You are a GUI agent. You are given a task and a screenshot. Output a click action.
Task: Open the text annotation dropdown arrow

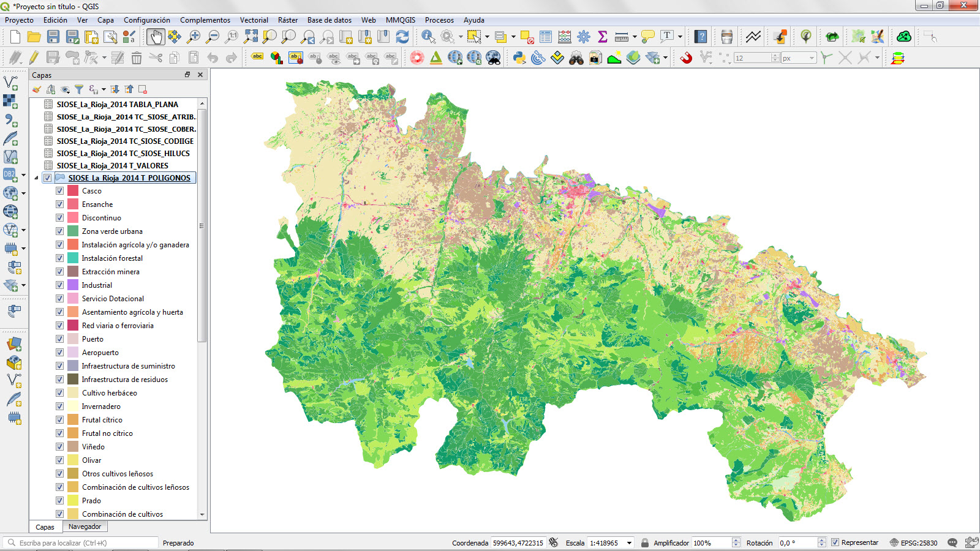pyautogui.click(x=680, y=37)
